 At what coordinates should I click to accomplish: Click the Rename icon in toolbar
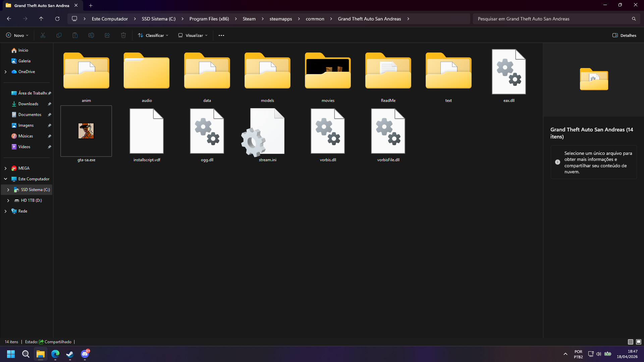point(91,35)
